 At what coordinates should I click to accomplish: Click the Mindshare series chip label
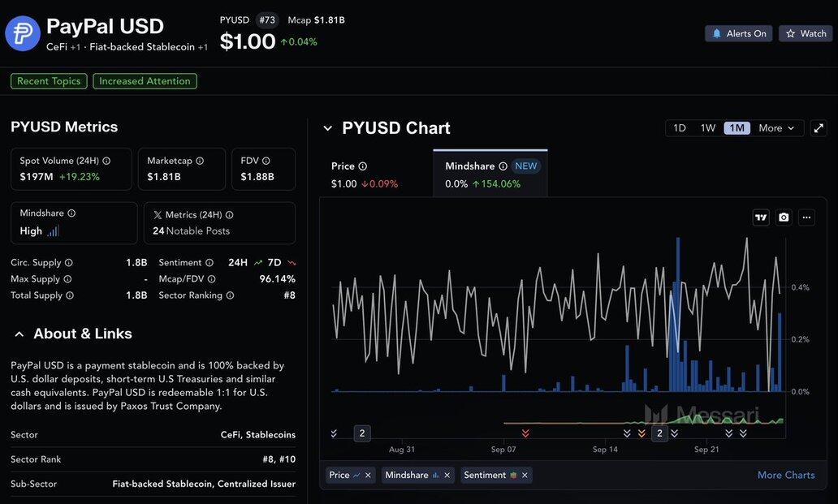[407, 475]
